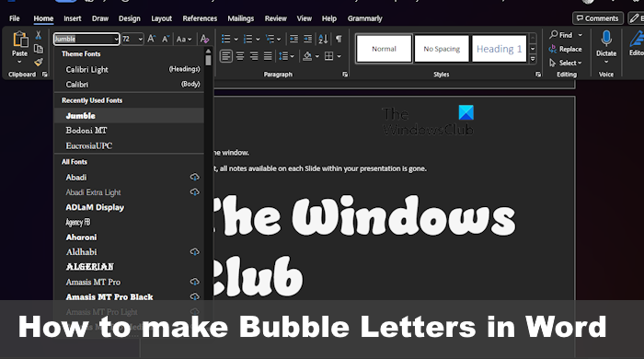Viewport: 644px width, 359px height.
Task: Justify the paragraph text
Action: (268, 56)
